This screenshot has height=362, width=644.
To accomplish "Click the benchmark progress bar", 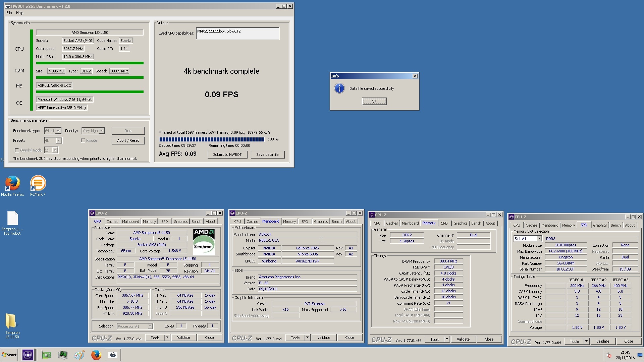I will 212,139.
